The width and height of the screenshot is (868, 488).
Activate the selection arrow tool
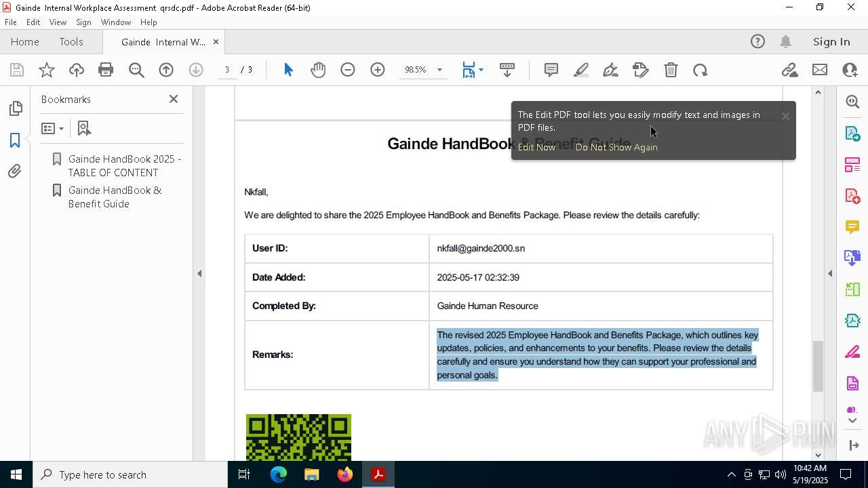click(288, 70)
